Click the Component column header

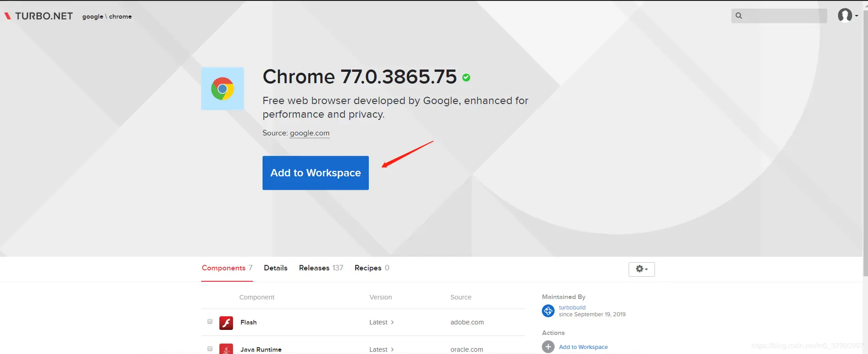click(257, 297)
